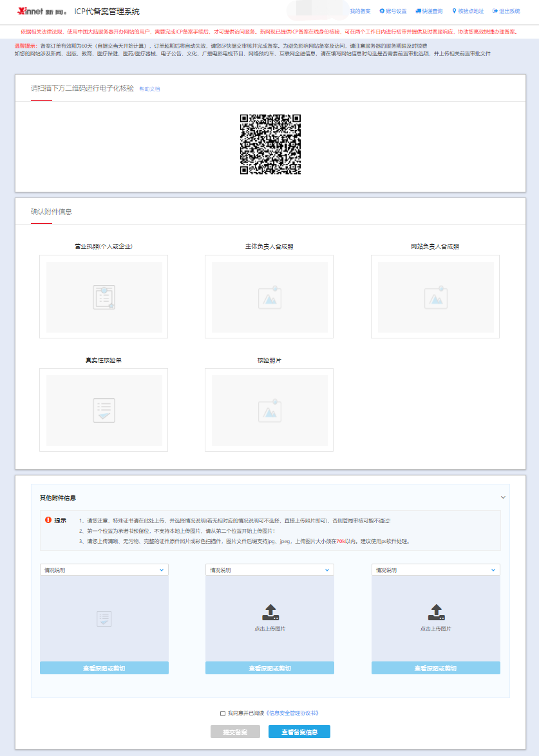Open the middle 情况说明 dropdown
This screenshot has width=539, height=756.
pyautogui.click(x=269, y=570)
